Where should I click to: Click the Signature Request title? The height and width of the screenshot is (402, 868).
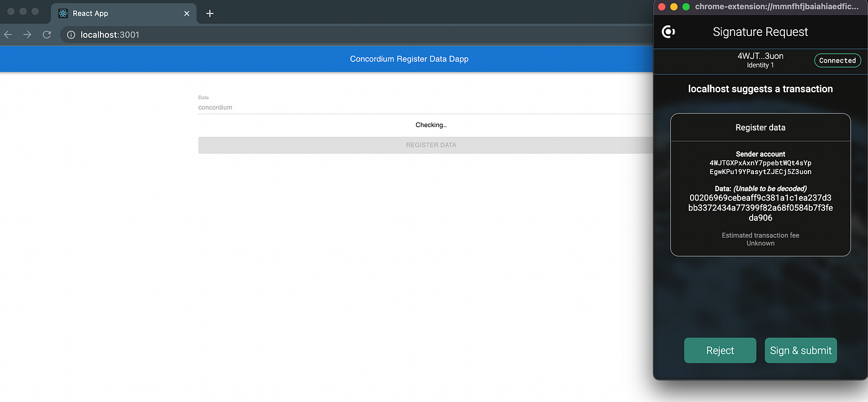(x=760, y=32)
